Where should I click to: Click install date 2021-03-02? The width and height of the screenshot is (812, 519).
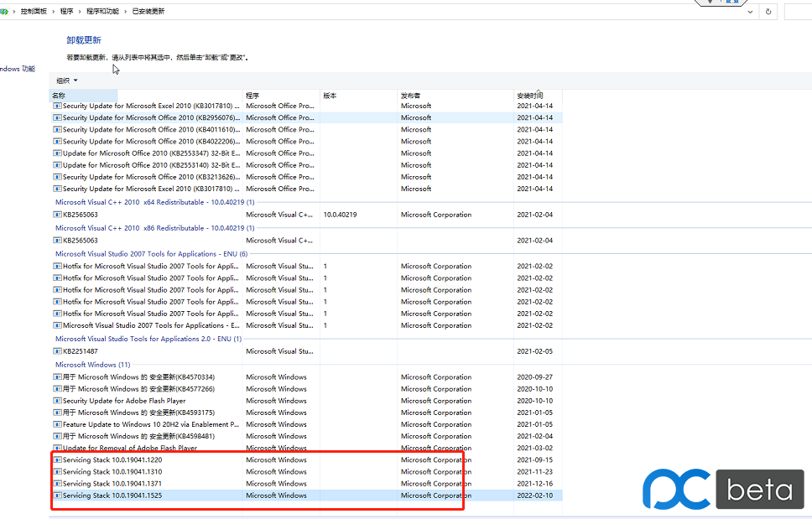(x=534, y=448)
